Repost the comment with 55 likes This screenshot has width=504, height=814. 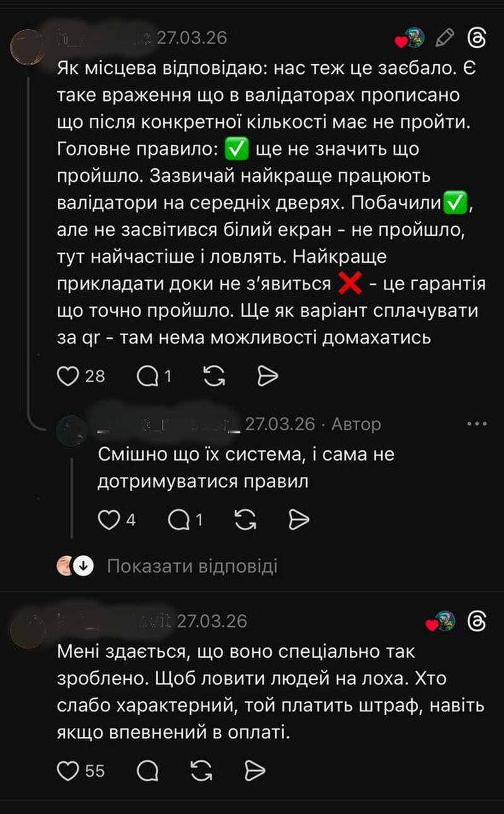pos(200,770)
